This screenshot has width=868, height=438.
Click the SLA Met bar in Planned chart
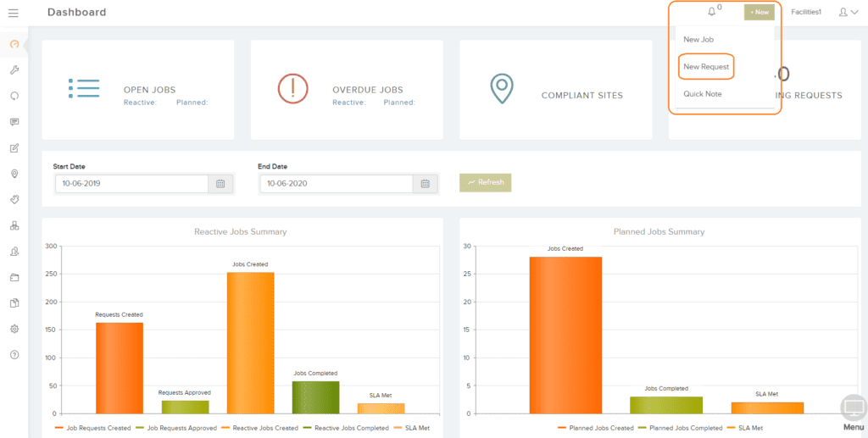(766, 408)
